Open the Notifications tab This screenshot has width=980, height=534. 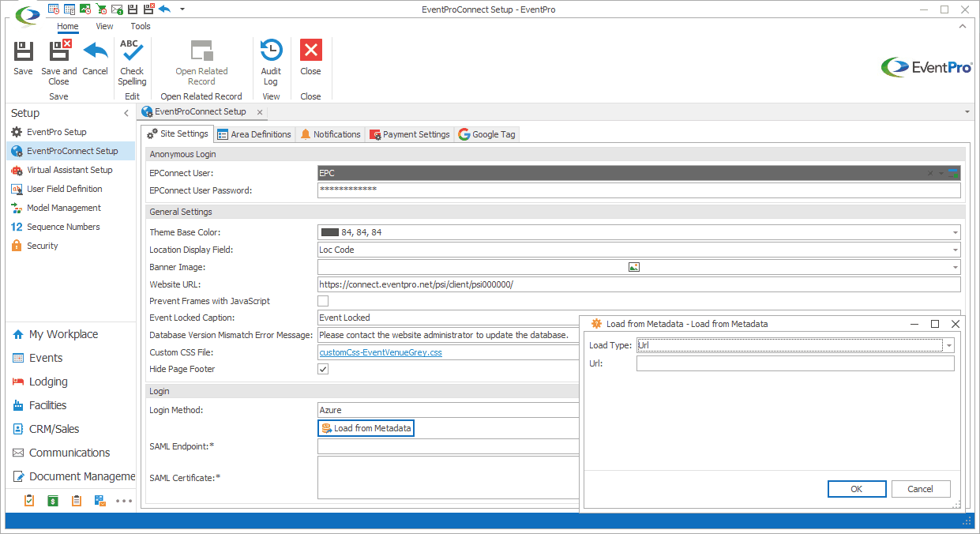tap(330, 134)
